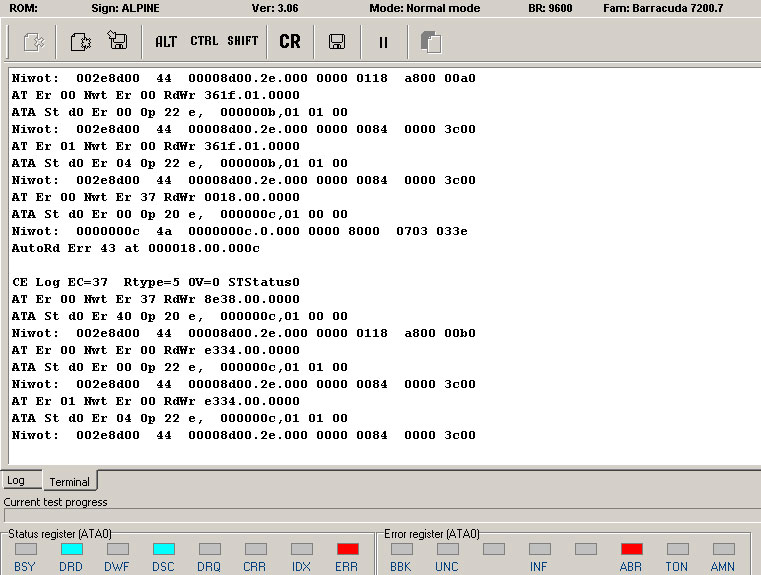Send carriage return with CR button
Screen dimensions: 761x575
coord(290,42)
